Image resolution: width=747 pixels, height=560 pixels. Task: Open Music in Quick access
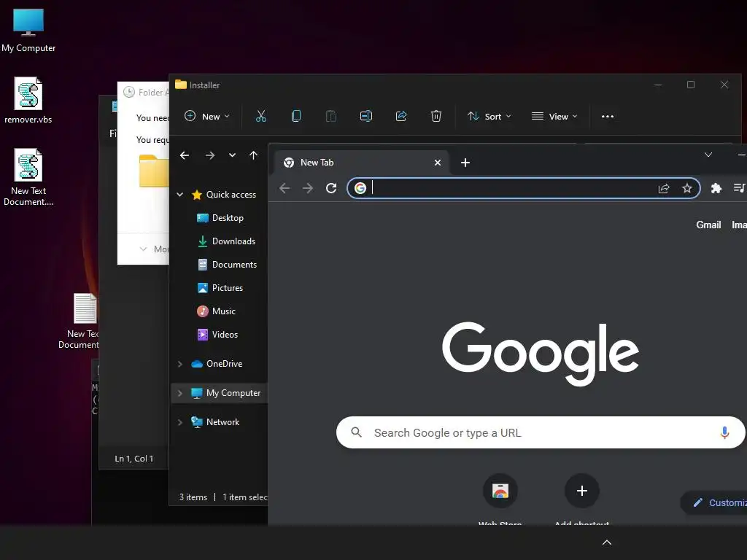216,311
